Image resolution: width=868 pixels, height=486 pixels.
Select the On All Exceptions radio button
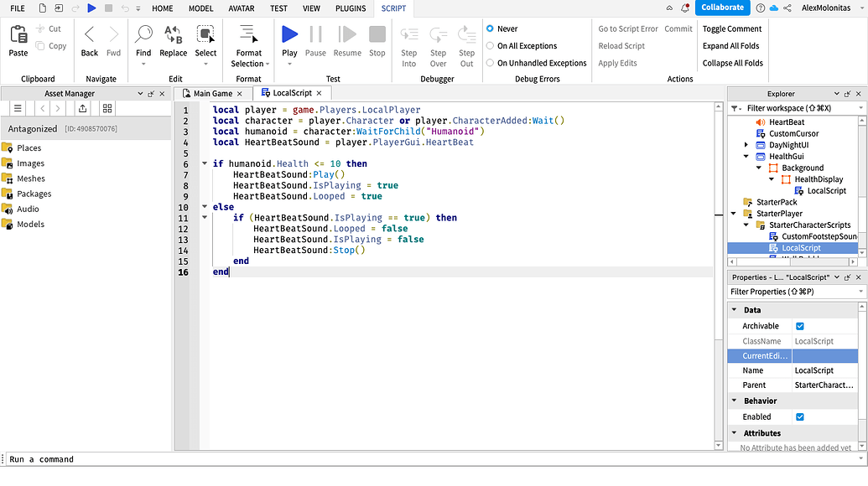coord(491,46)
